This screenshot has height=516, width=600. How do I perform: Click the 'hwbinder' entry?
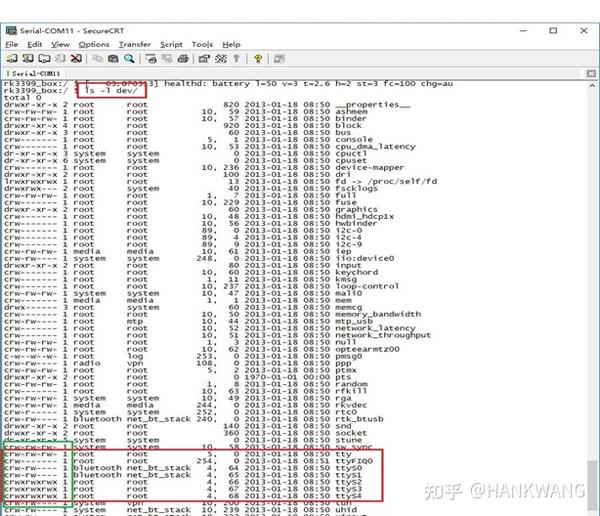coord(356,223)
